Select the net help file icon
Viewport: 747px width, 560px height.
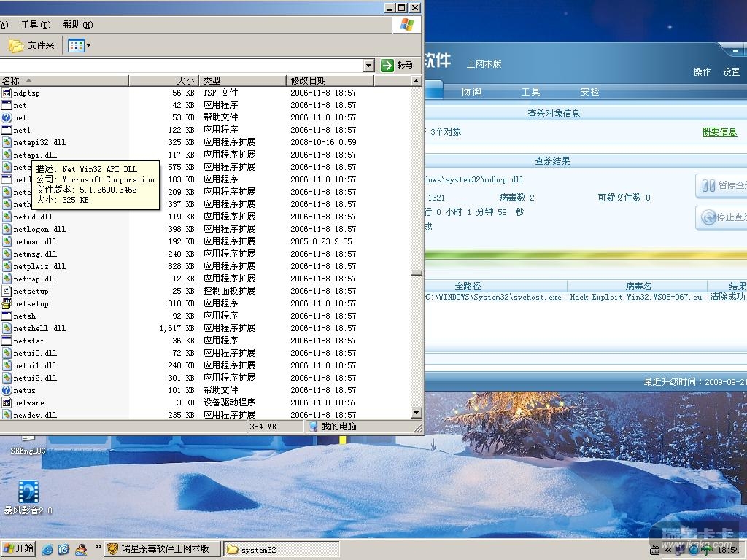pos(7,117)
